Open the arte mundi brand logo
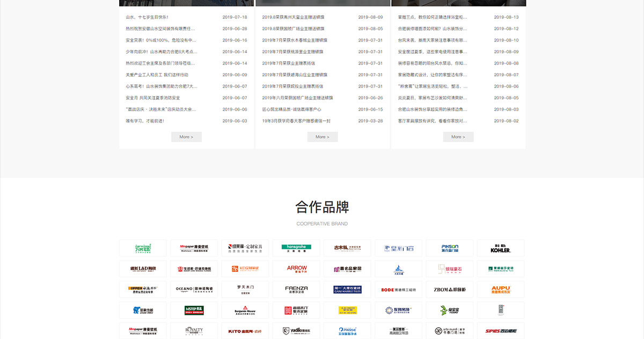644x339 pixels. (450, 330)
